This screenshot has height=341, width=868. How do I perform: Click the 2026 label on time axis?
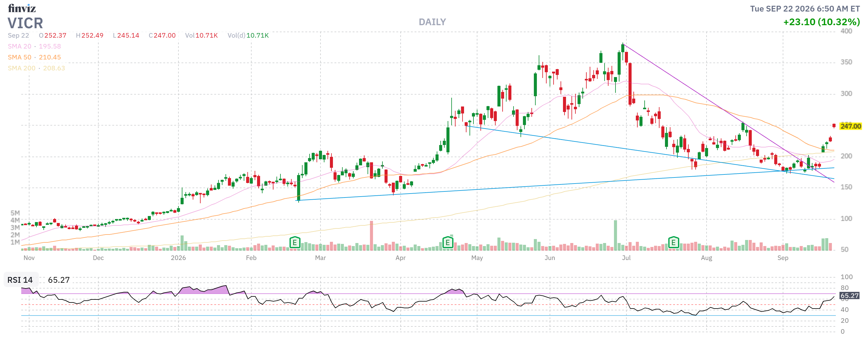(178, 258)
